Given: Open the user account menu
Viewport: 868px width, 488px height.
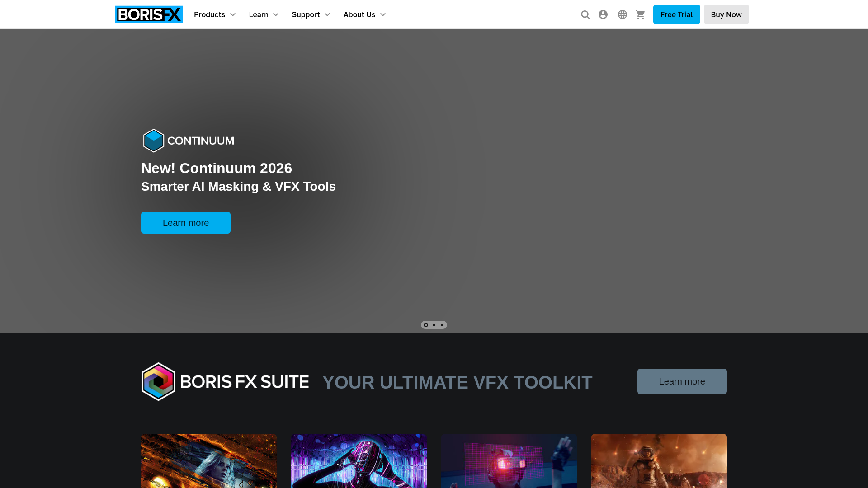Looking at the screenshot, I should tap(603, 14).
